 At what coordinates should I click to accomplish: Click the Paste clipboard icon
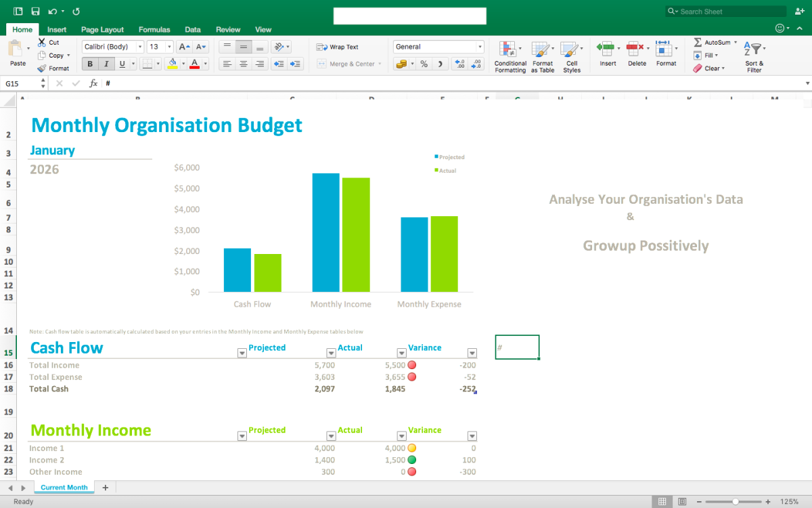click(15, 49)
